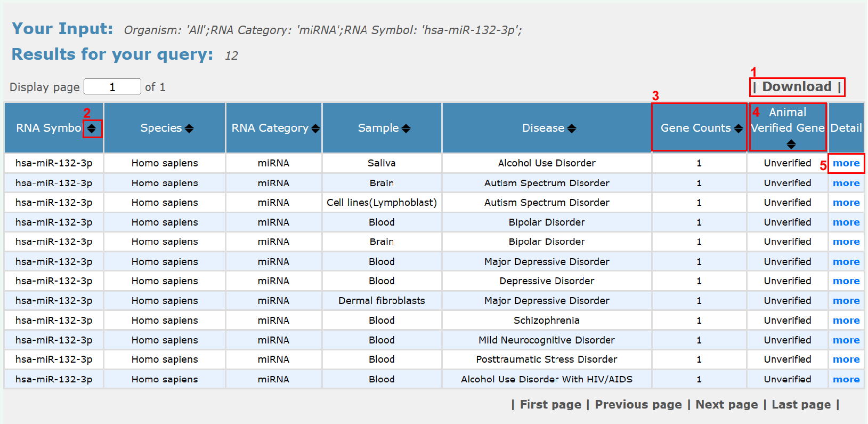Sort by Animal Verified Gene arrow icon
The height and width of the screenshot is (424, 868).
[791, 144]
